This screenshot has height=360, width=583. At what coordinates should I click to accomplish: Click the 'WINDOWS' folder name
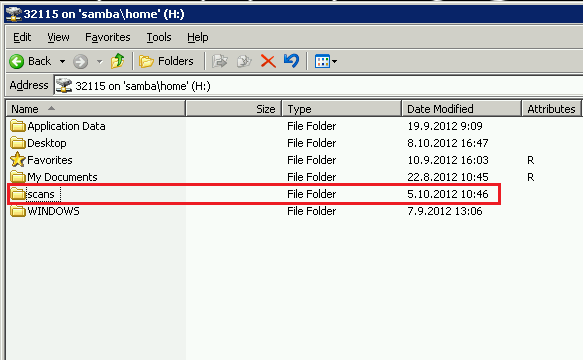point(53,211)
